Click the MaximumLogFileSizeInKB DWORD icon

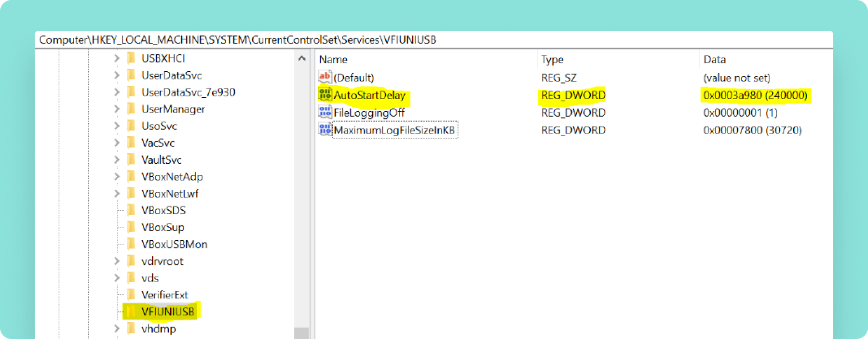click(325, 130)
